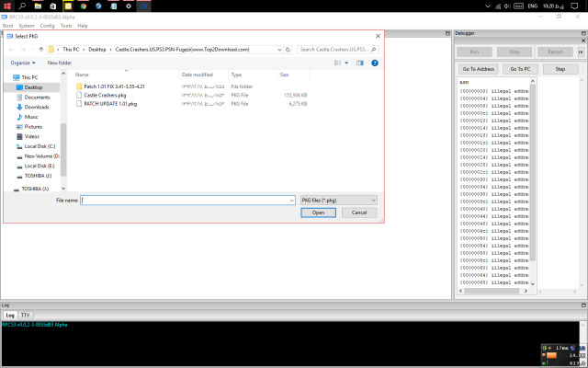Open the Patch 1.01 FIX folder

(114, 86)
